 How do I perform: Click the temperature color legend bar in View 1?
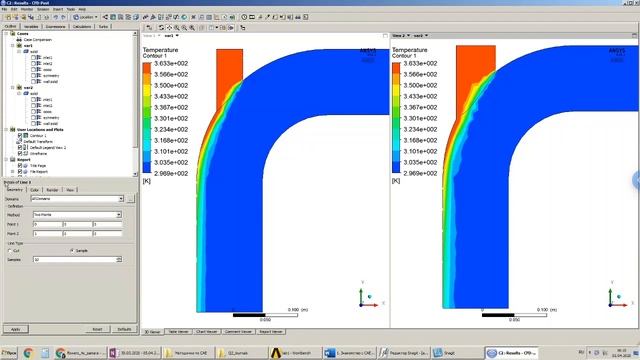(147, 118)
